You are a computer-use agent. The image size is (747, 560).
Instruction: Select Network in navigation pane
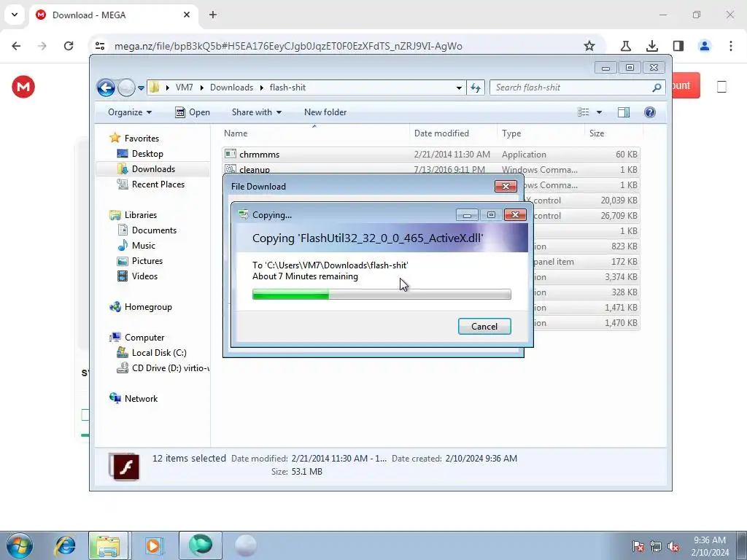(x=141, y=399)
